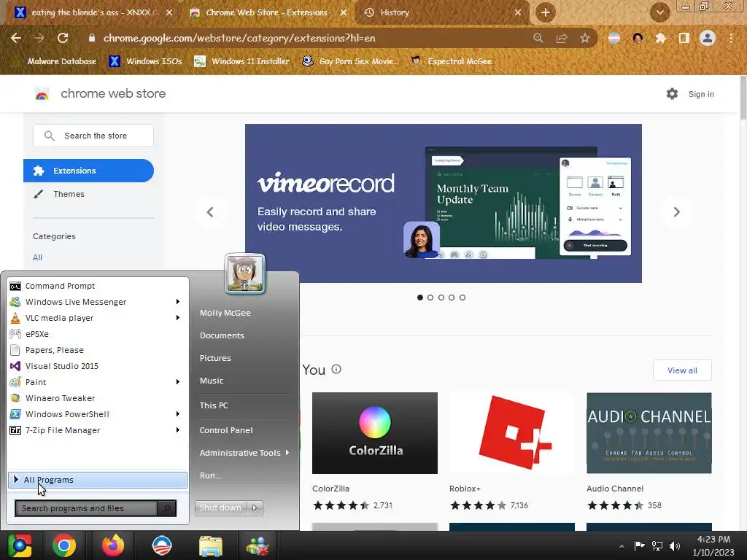Select All under Categories

37,257
